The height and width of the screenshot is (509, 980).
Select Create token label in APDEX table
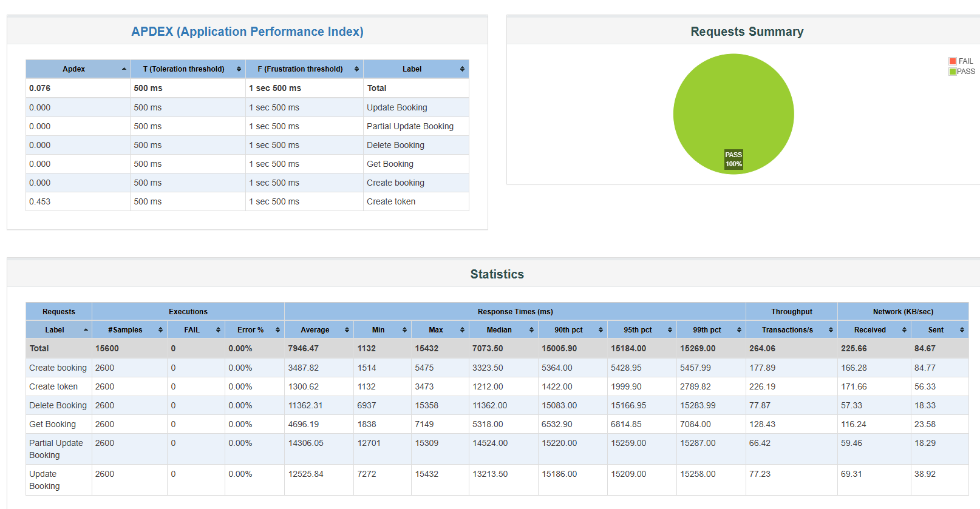(391, 201)
